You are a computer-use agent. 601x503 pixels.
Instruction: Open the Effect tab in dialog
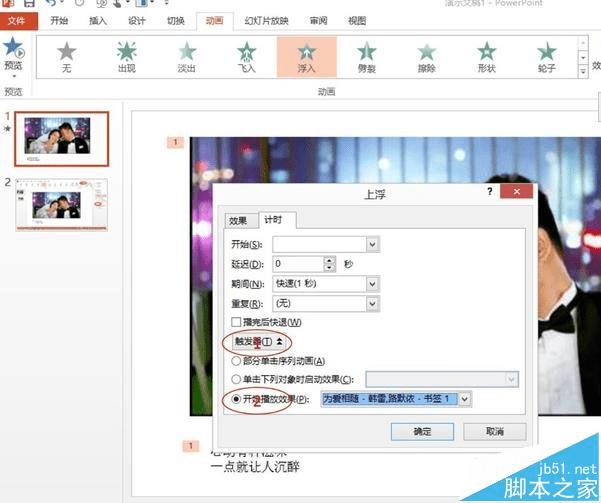click(x=240, y=220)
